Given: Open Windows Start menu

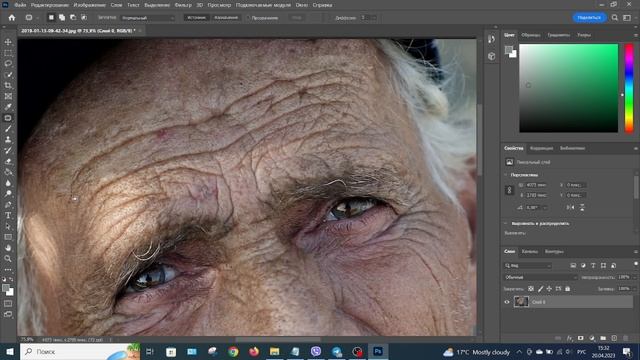Looking at the screenshot, I should [x=9, y=351].
